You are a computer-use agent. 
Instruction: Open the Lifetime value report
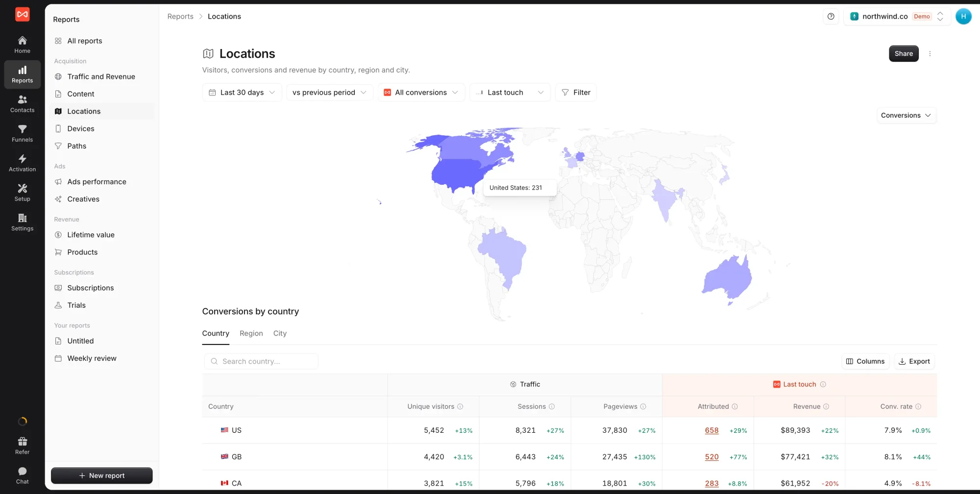pos(101,235)
